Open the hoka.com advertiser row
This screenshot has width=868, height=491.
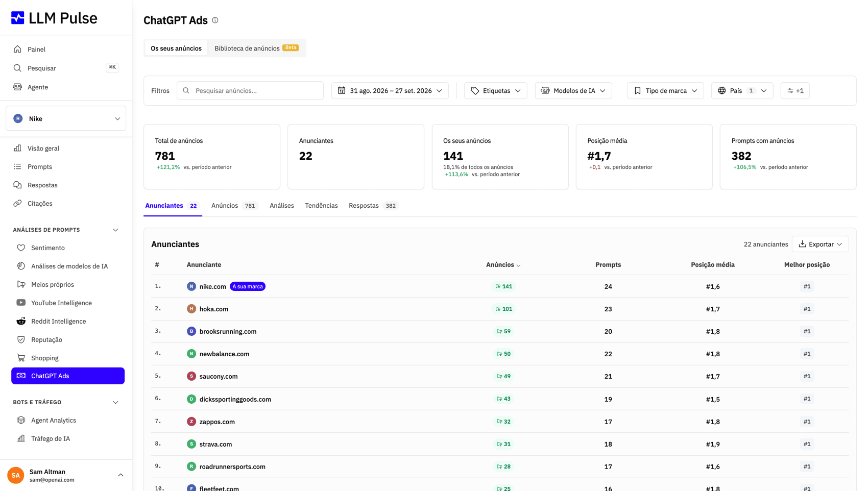tap(500, 309)
